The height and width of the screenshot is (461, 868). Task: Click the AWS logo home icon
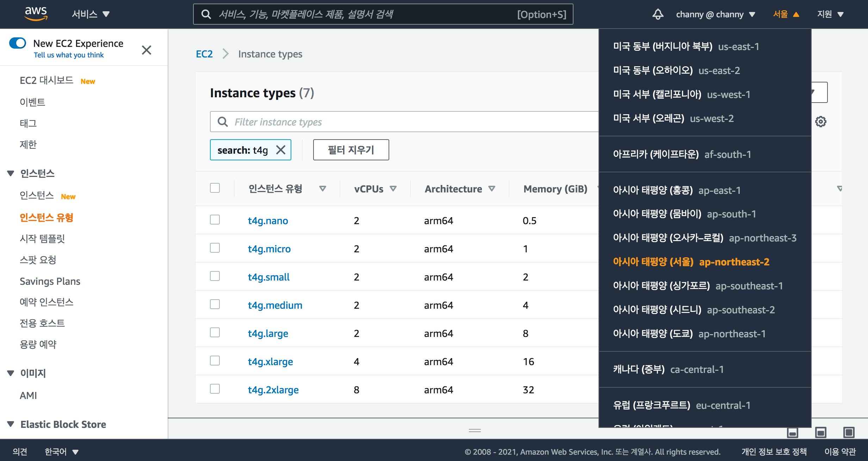point(36,14)
